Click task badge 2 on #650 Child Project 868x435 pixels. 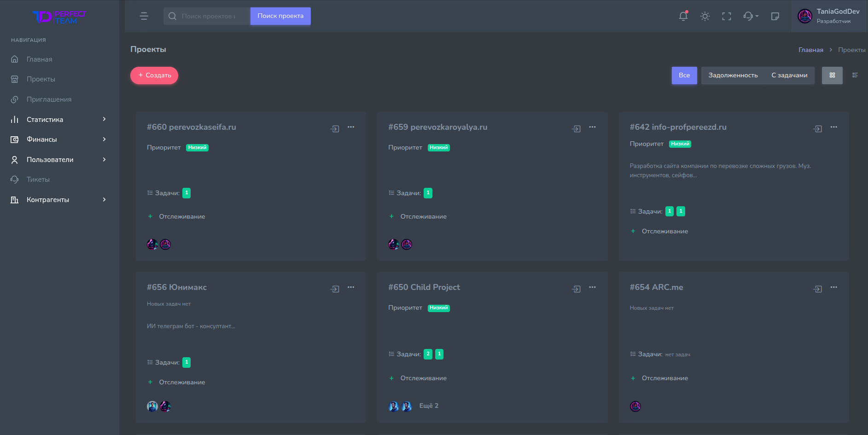428,354
